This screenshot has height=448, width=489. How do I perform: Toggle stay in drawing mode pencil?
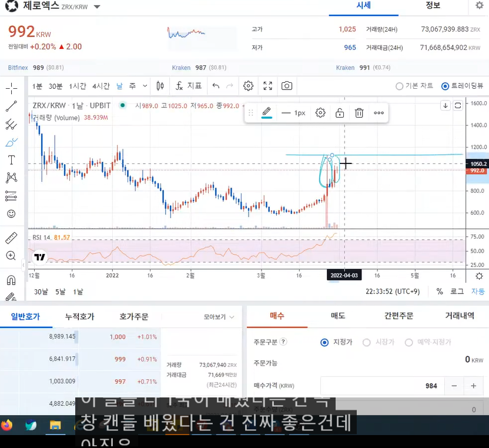point(11,296)
